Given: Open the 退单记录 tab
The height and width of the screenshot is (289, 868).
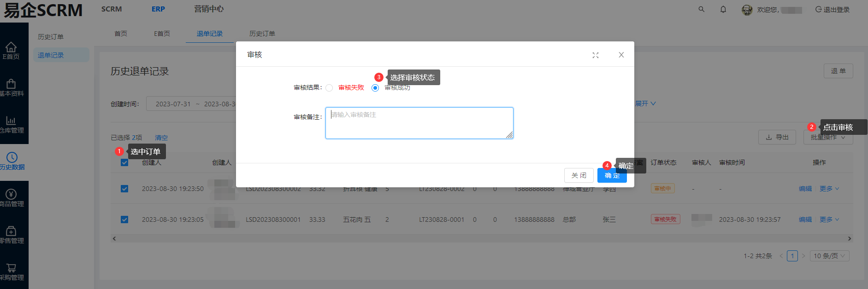Looking at the screenshot, I should 210,34.
